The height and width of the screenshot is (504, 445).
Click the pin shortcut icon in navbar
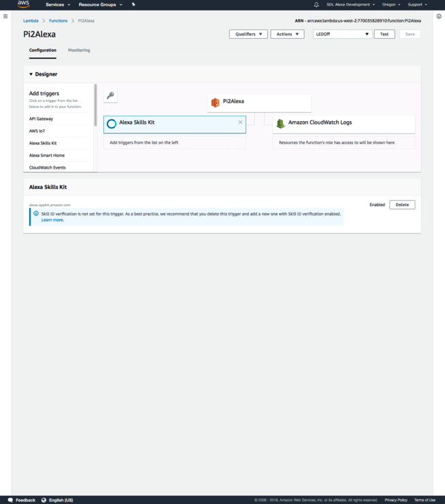(133, 5)
